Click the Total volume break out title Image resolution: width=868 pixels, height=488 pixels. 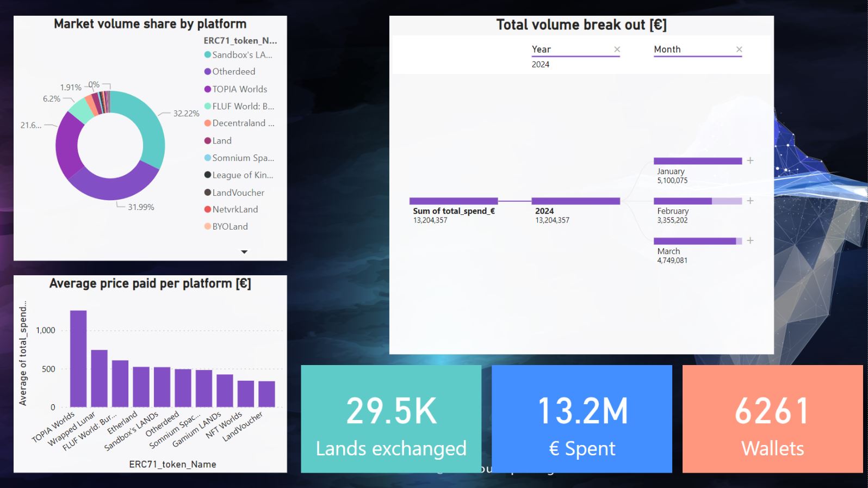coord(581,24)
